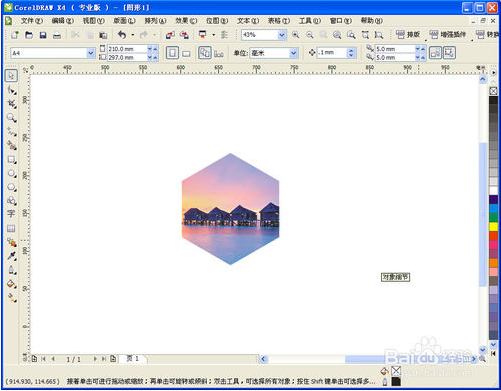Save the document with the disk icon
Viewport: 501px width, 391px height.
pyautogui.click(x=43, y=35)
